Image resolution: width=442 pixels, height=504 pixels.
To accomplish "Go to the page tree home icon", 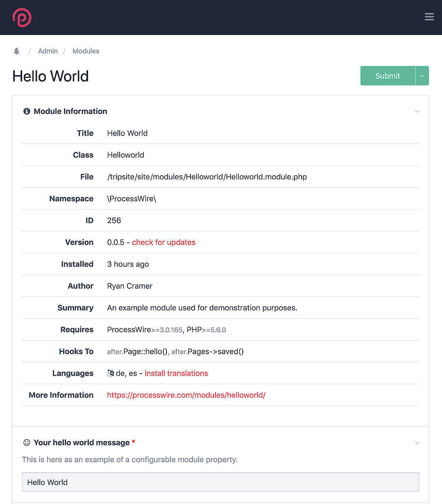I will (17, 51).
